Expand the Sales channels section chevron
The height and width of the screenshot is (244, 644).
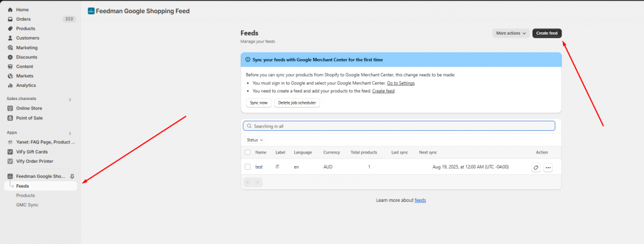70,99
